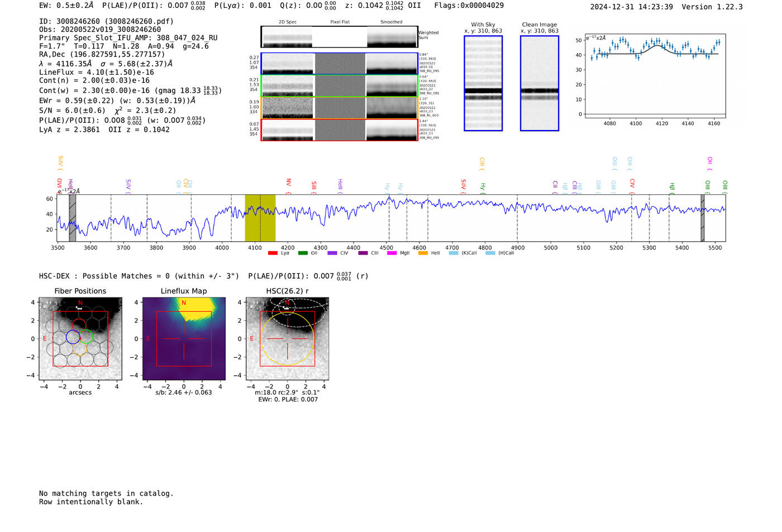This screenshot has height=532, width=782.
Task: Click the green OII legend swatch
Action: click(x=303, y=253)
